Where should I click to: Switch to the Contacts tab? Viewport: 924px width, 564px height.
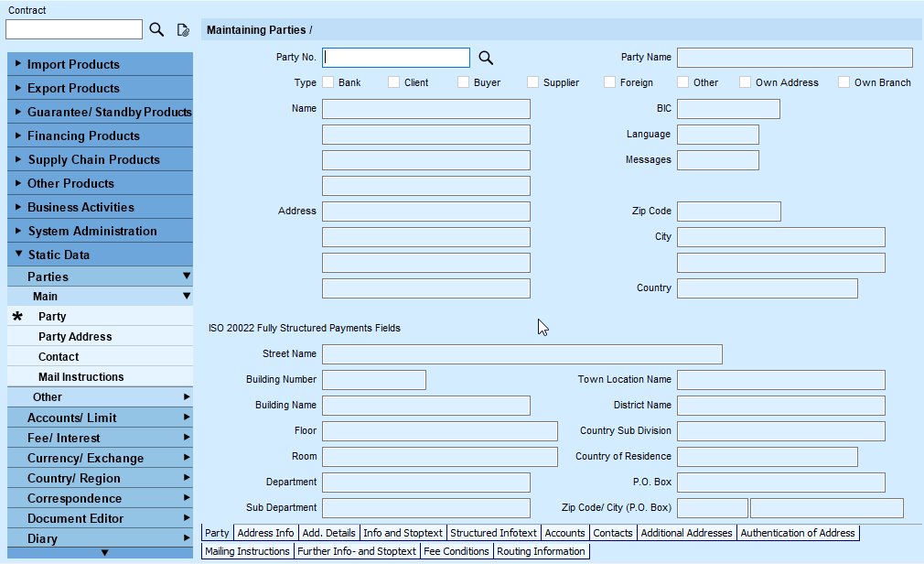point(613,533)
